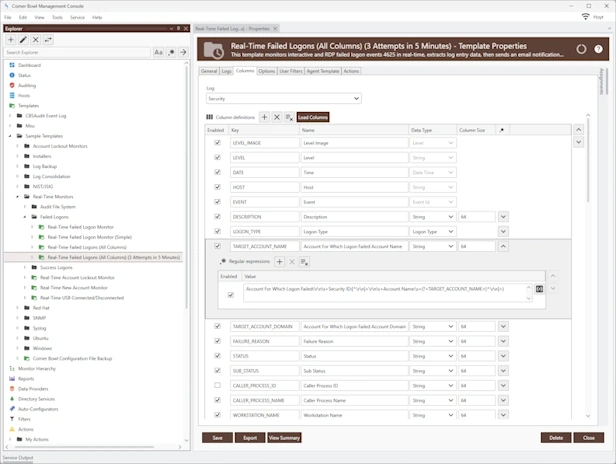Switch to the User Filters tab
Screen dimensions: 616x464
pos(291,72)
